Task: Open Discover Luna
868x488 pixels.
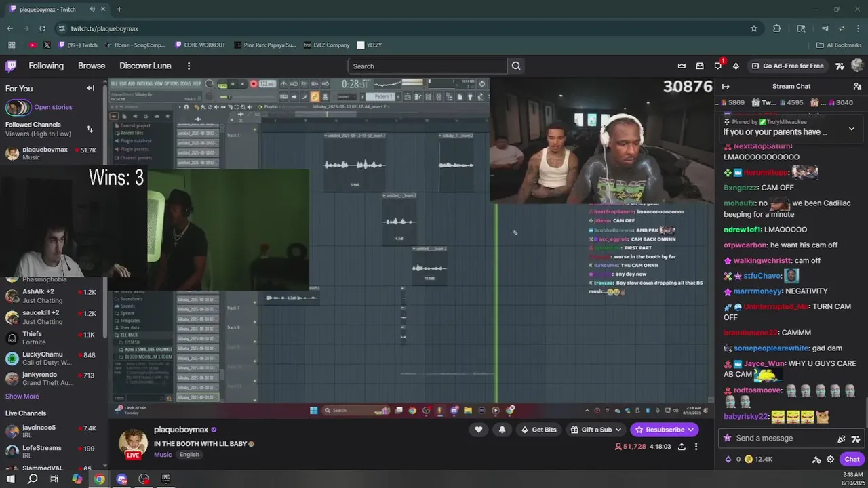Action: pos(145,66)
